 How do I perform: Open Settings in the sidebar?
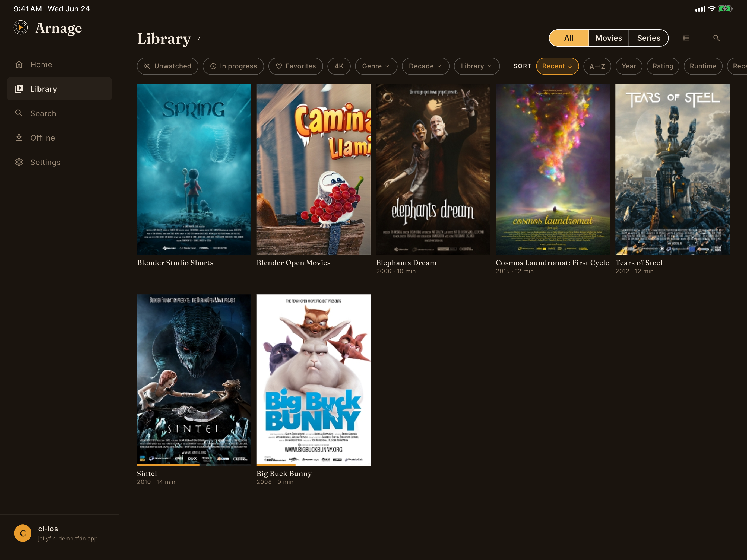59,162
